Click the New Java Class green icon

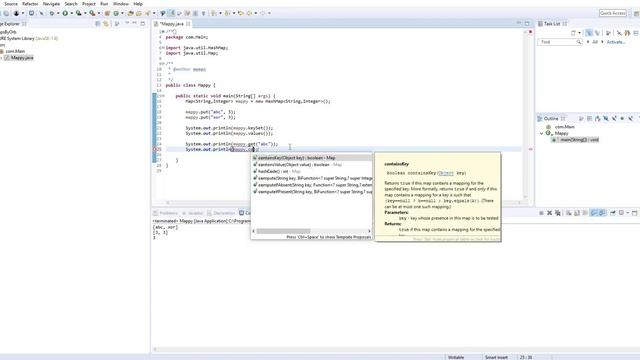tap(116, 13)
